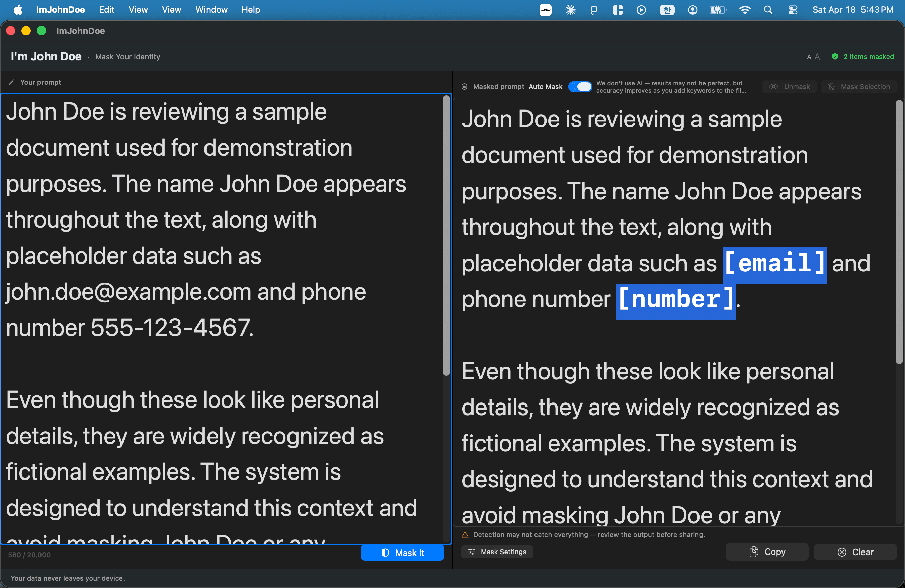Open Mask Settings
Viewport: 905px width, 588px height.
tap(497, 552)
